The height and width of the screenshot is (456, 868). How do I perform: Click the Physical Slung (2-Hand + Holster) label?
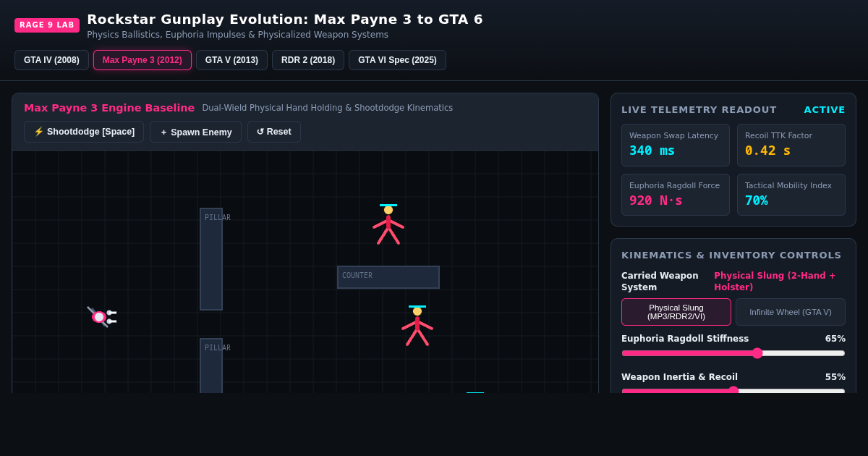tap(775, 282)
